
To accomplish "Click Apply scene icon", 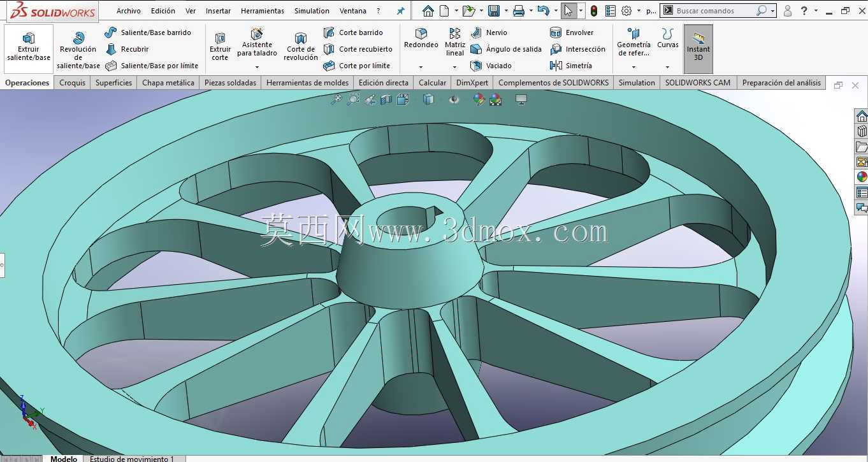I will 495,99.
